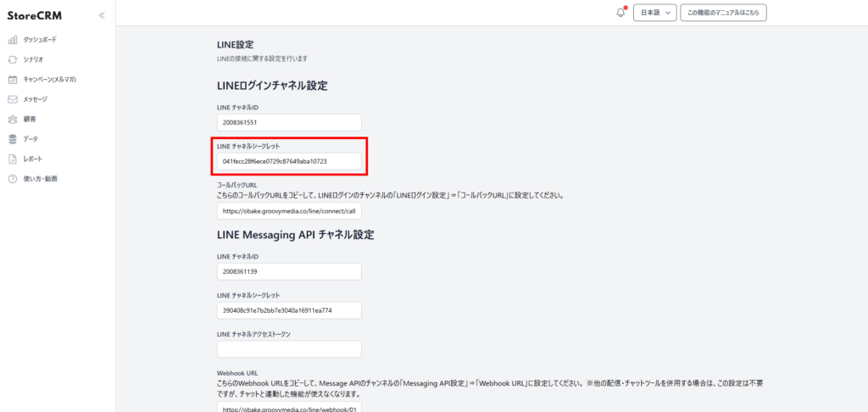
Task: Click the Dashboard icon in sidebar
Action: (13, 40)
